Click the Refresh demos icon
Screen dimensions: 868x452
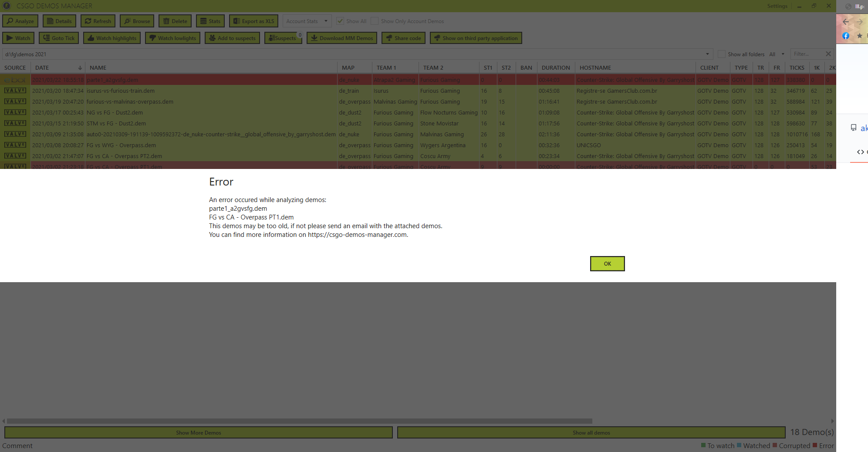98,21
